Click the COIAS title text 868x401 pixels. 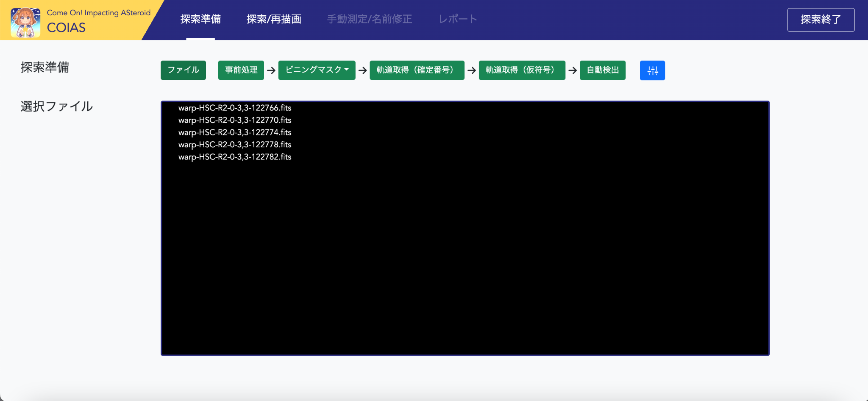tap(66, 28)
